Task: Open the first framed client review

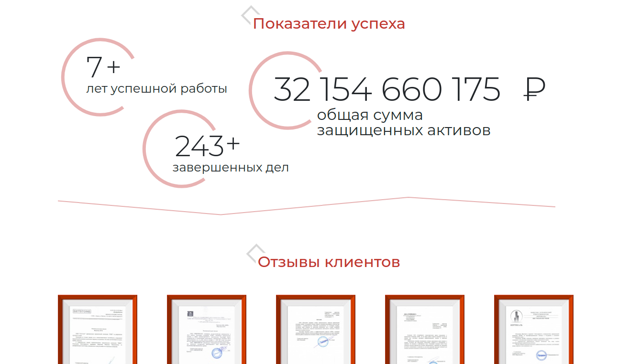Action: [98, 330]
